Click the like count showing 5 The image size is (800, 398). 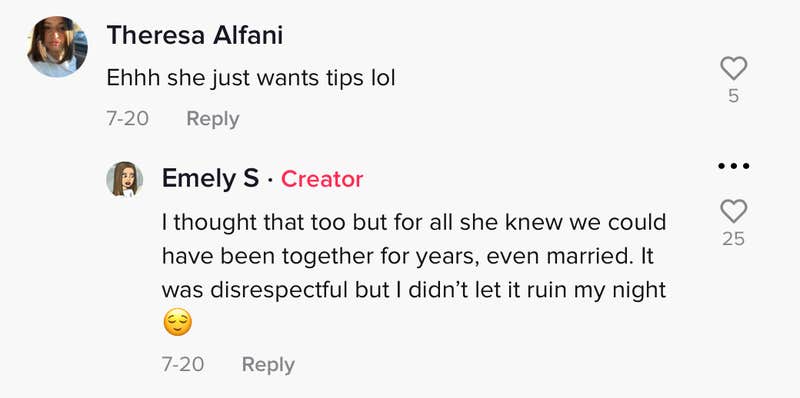click(733, 96)
